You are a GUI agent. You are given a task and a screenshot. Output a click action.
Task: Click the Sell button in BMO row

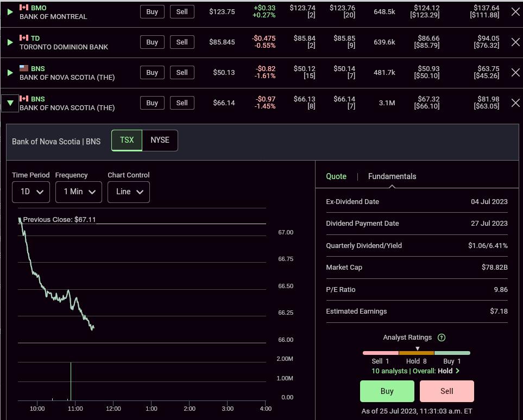[x=182, y=12]
